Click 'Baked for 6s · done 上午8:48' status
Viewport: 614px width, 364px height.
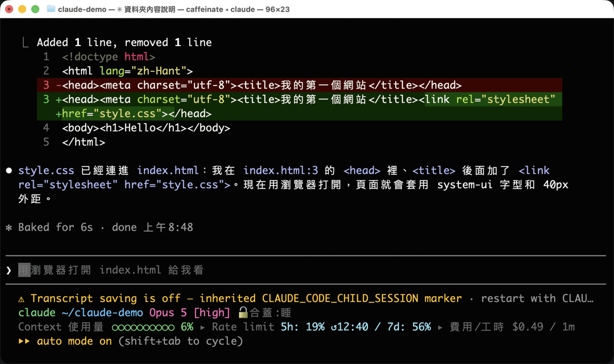(105, 227)
